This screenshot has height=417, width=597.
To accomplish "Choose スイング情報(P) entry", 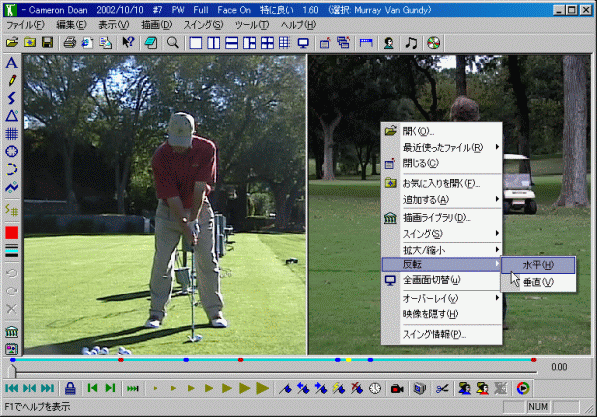I will click(x=442, y=334).
